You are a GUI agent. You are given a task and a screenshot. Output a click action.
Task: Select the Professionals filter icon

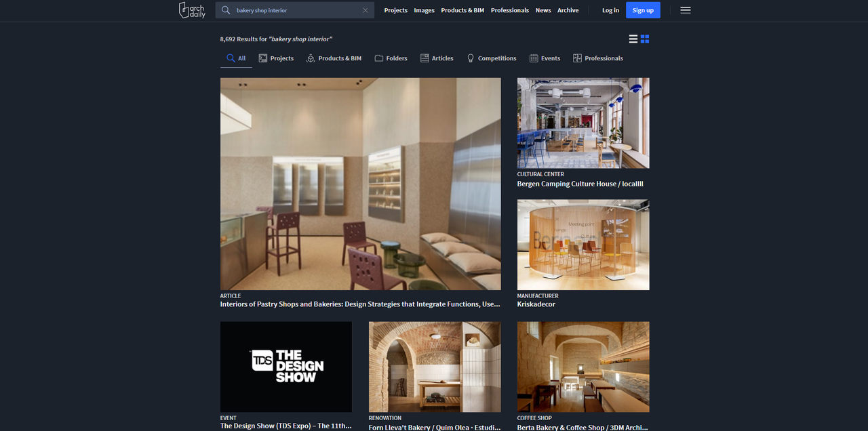click(576, 58)
